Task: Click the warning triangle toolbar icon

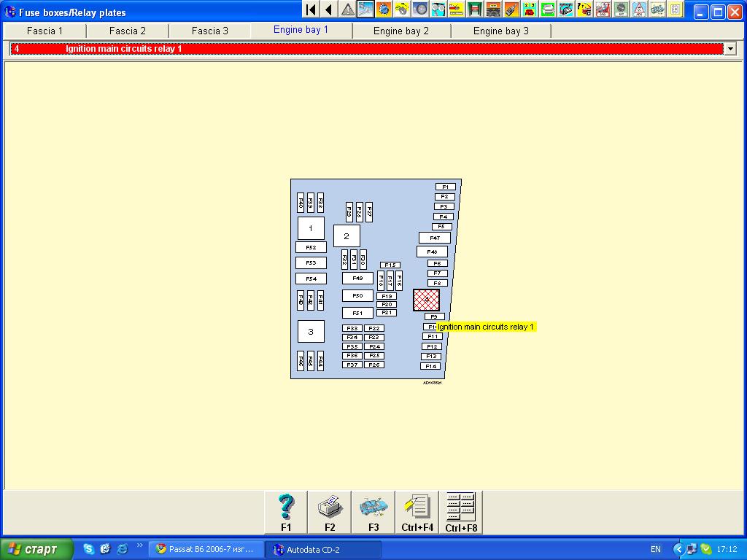Action: [x=348, y=9]
